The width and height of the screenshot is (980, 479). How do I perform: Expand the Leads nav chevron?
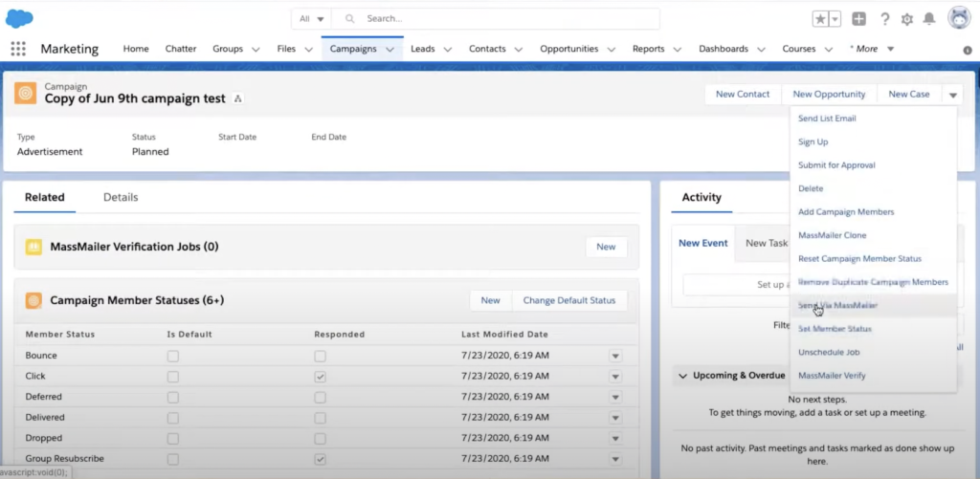click(448, 50)
